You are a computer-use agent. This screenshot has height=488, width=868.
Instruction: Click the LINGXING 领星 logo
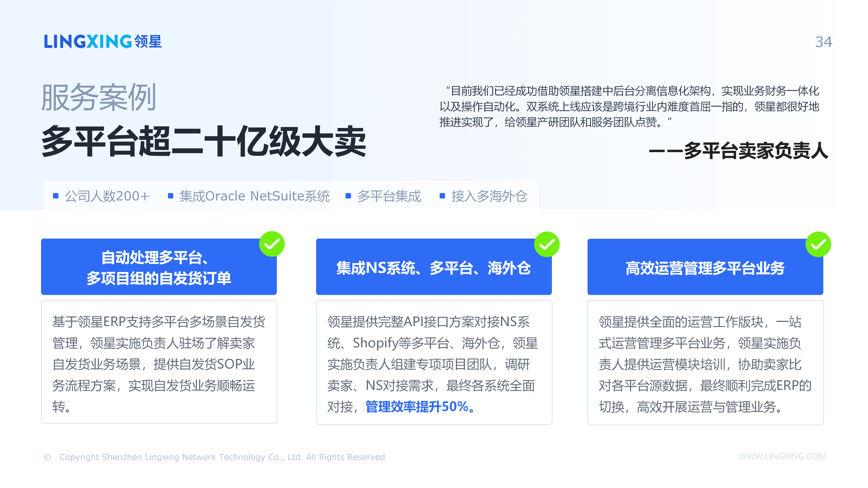coord(103,42)
